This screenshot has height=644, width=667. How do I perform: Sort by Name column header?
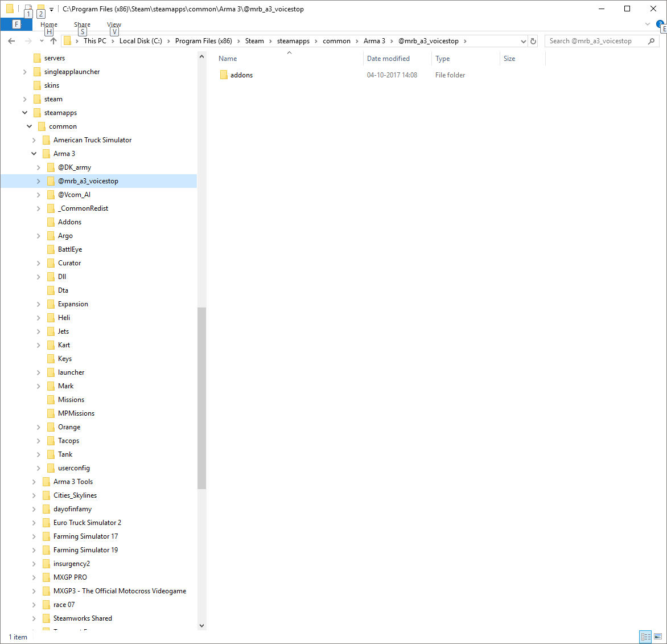click(x=289, y=58)
